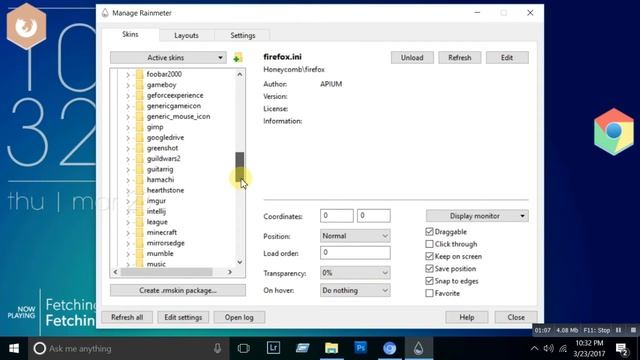Viewport: 640px width, 360px height.
Task: Click the second Coordinates Y field
Action: point(373,216)
